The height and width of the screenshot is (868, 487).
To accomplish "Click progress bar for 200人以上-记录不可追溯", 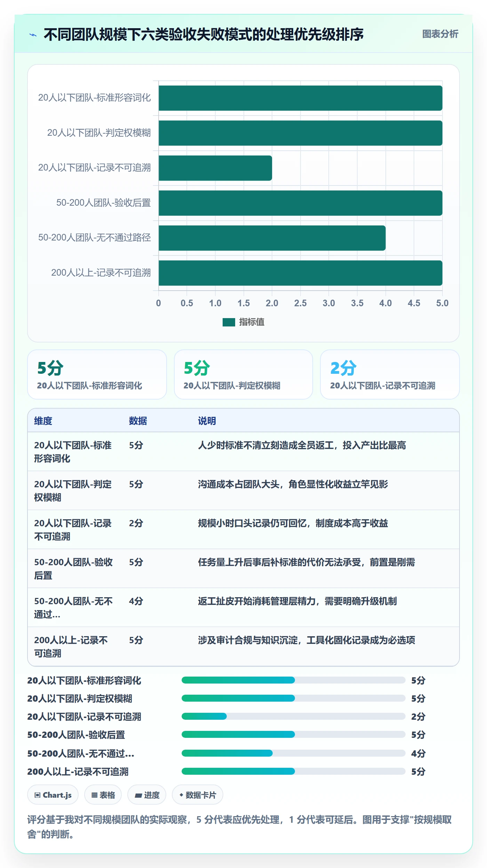I will click(294, 771).
